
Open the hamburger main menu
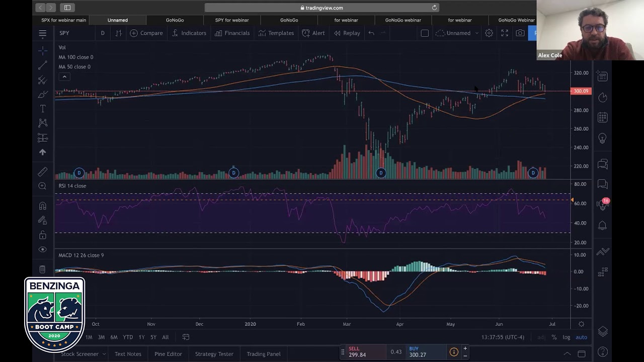43,34
